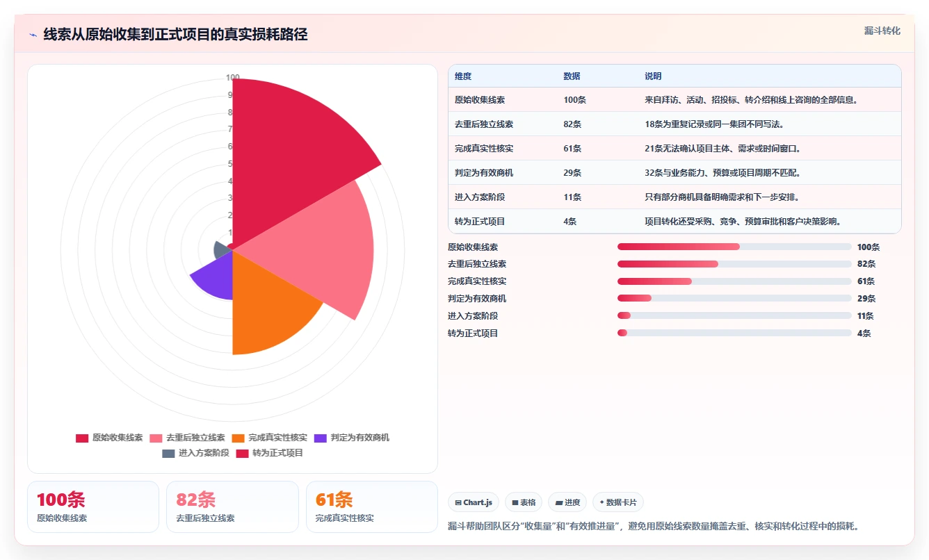929x560 pixels.
Task: Toggle the 转为正式项目 legend entry under the chart
Action: tap(270, 453)
